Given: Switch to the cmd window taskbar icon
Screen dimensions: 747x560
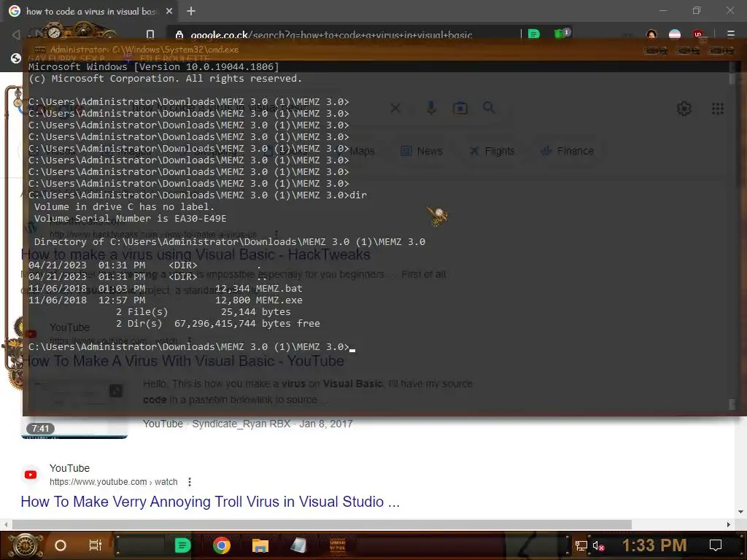Looking at the screenshot, I should pyautogui.click(x=338, y=545).
